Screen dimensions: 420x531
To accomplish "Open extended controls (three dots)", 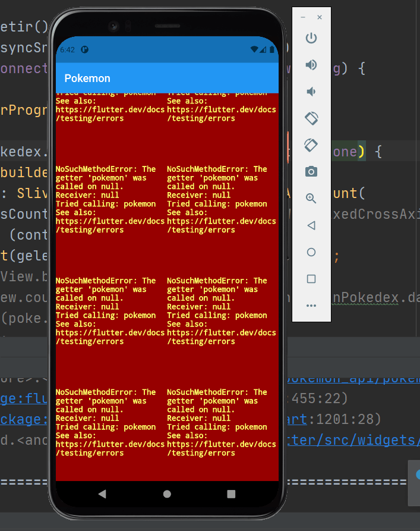I will pos(311,306).
